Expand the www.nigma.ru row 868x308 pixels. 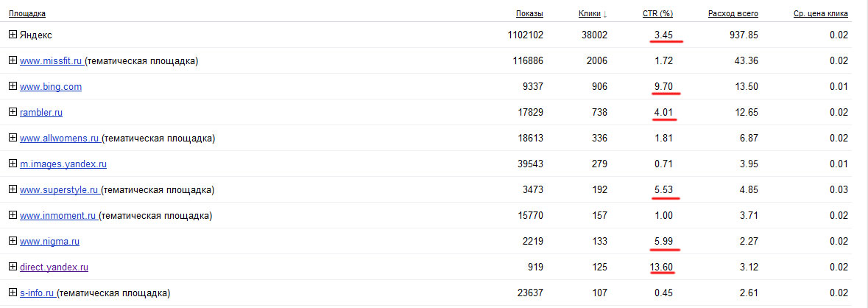pyautogui.click(x=13, y=241)
